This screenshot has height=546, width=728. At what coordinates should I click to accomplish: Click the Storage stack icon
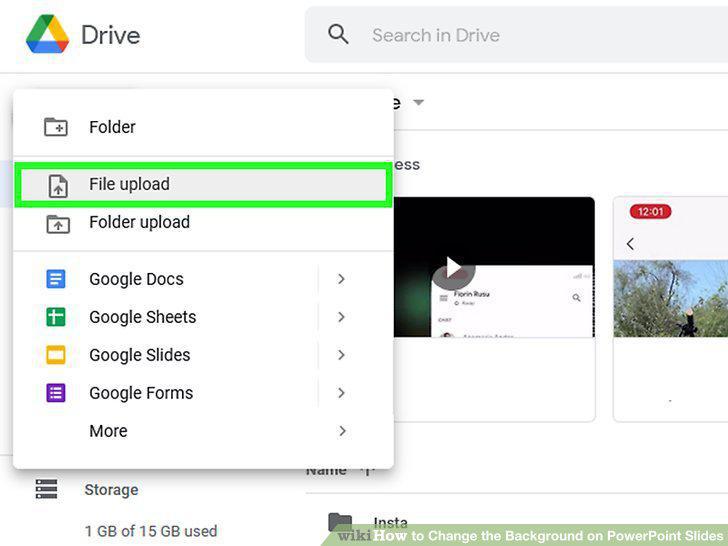(46, 489)
